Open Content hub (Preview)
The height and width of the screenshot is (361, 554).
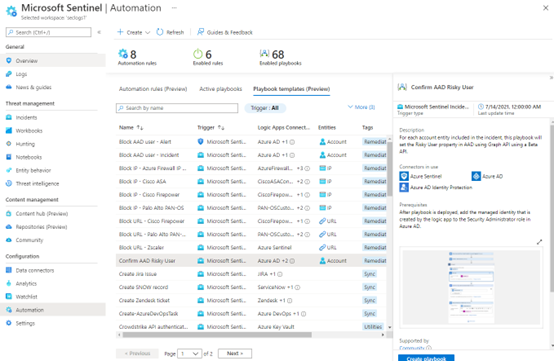click(x=41, y=214)
